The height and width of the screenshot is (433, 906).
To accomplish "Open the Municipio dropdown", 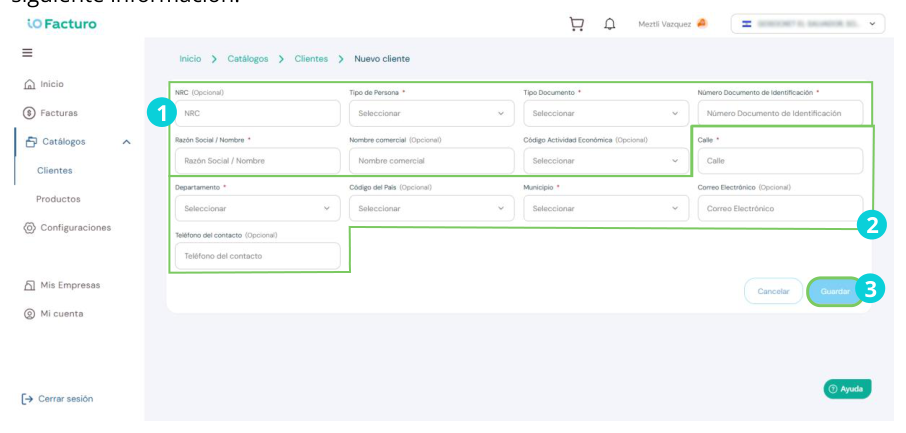I will 606,208.
